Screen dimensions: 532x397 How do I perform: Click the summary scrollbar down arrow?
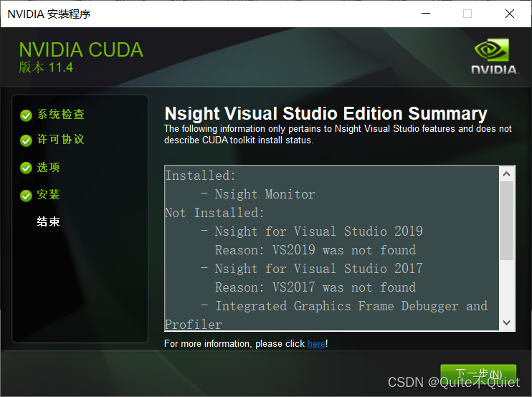click(507, 322)
